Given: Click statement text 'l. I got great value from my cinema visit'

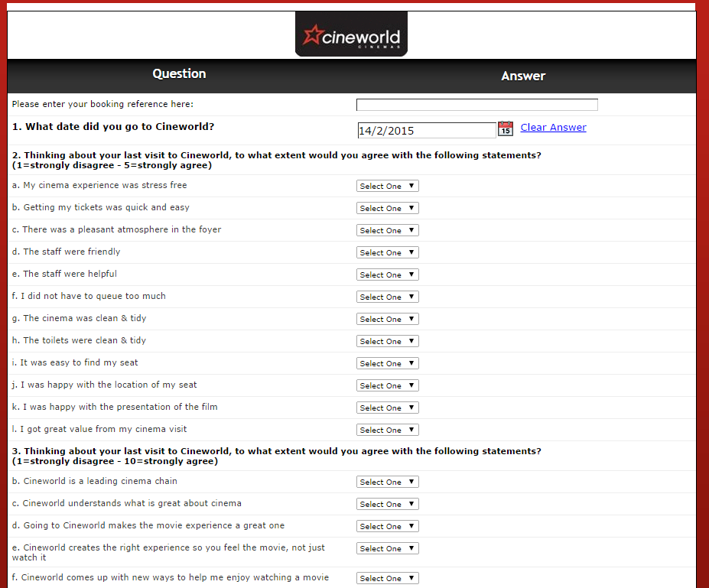Looking at the screenshot, I should pyautogui.click(x=99, y=429).
